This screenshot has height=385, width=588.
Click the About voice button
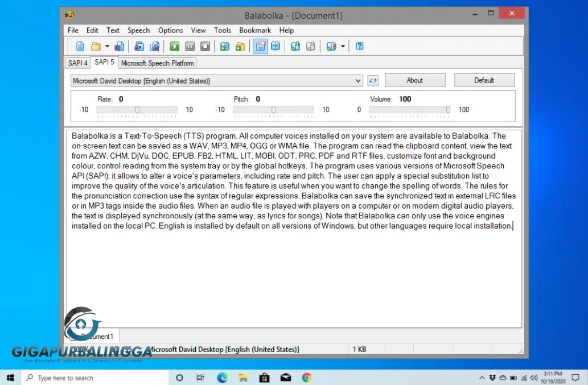[x=415, y=80]
